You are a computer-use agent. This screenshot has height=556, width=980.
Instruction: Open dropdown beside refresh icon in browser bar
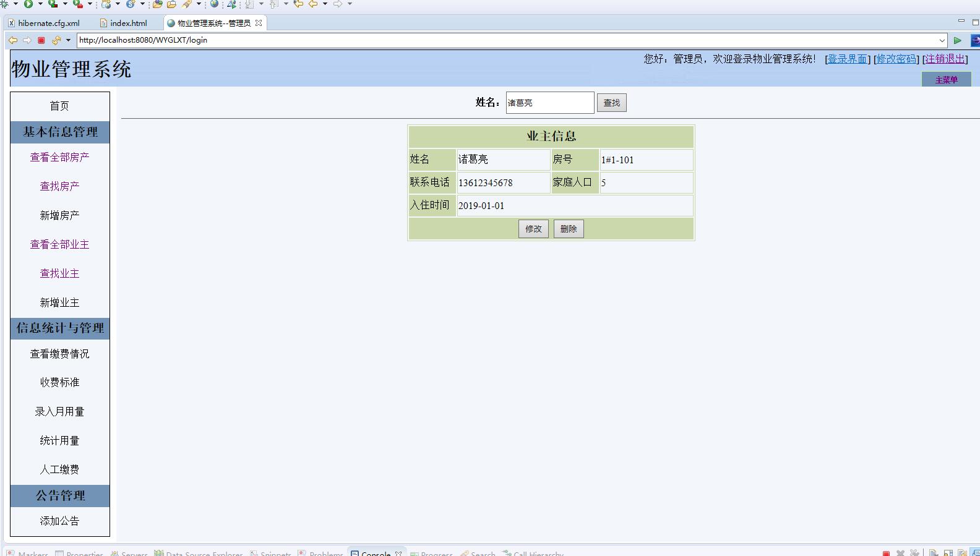pos(68,40)
